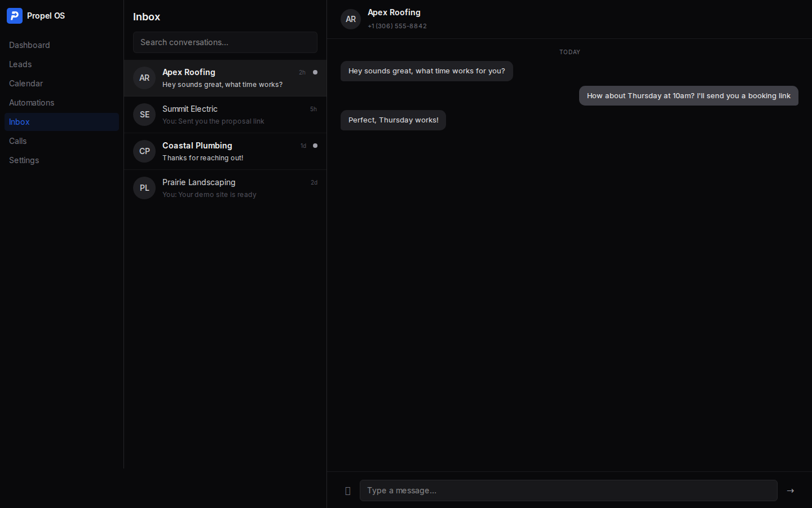Click the 2h timestamp on Apex Roofing
The width and height of the screenshot is (812, 508).
pos(302,72)
